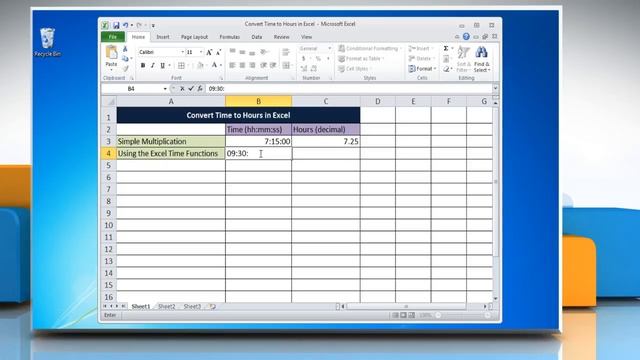The width and height of the screenshot is (640, 360).
Task: Click the Increase Indent icon
Action: click(273, 65)
